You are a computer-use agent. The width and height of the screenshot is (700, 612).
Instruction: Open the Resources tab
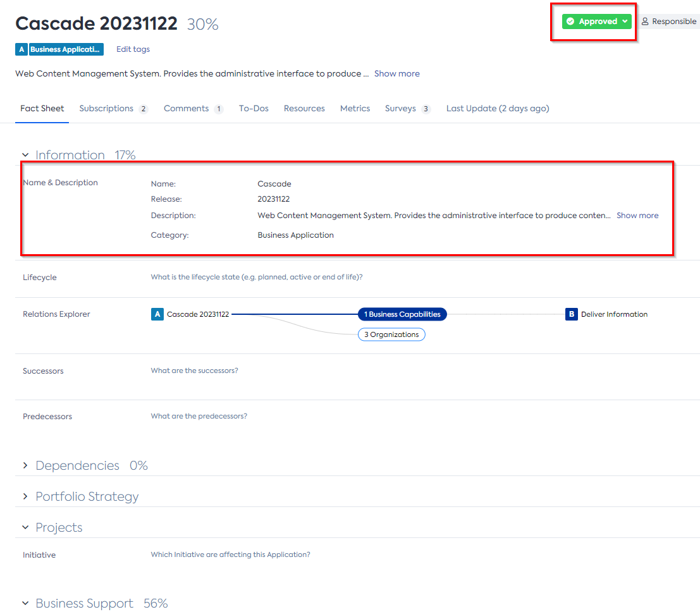pos(304,109)
